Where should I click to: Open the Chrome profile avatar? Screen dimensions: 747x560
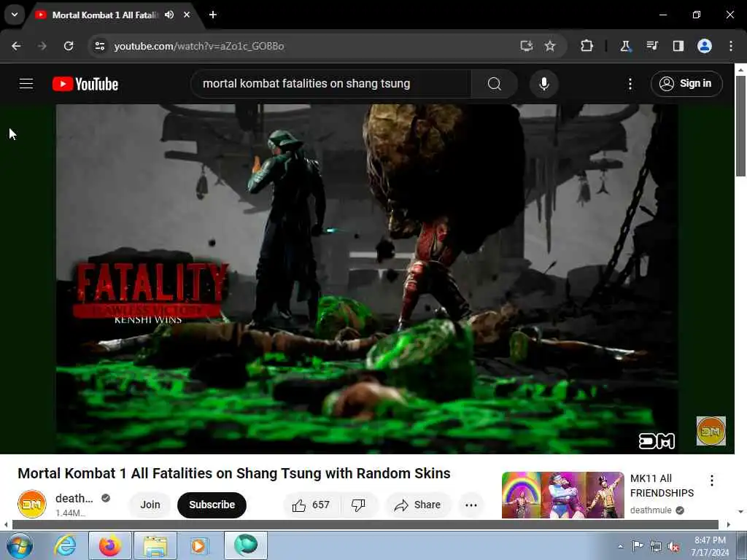point(705,46)
